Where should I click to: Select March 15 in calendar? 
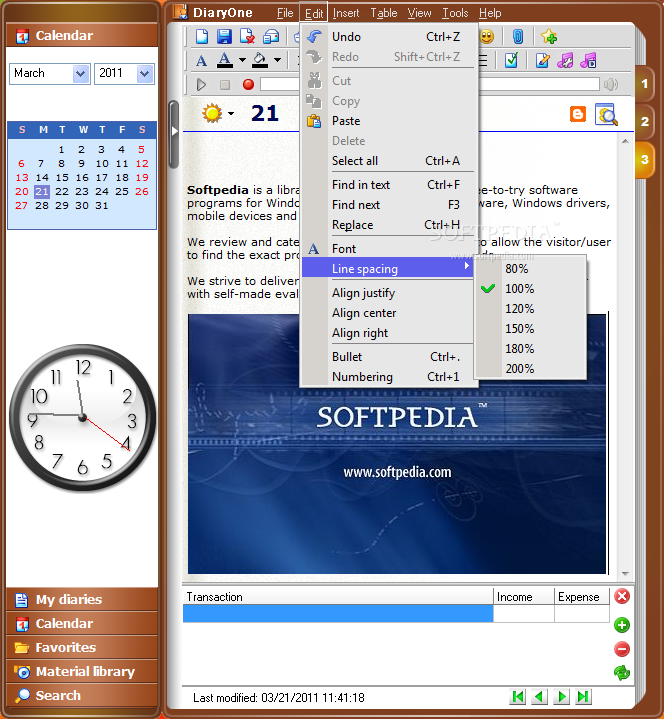click(62, 177)
